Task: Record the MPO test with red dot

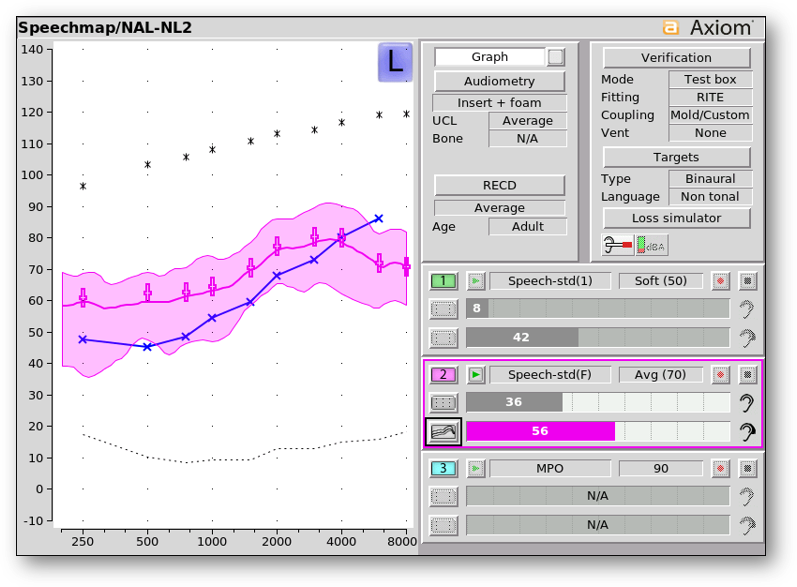Action: click(720, 469)
